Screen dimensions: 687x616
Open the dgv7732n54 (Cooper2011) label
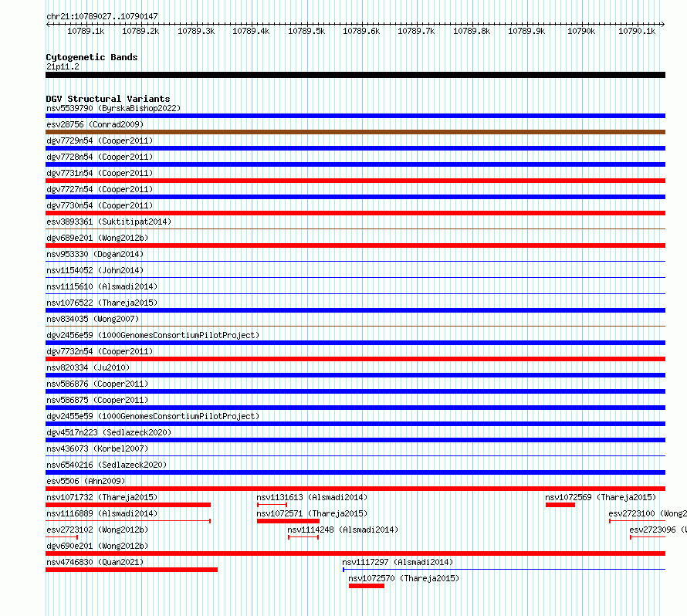[x=100, y=351]
